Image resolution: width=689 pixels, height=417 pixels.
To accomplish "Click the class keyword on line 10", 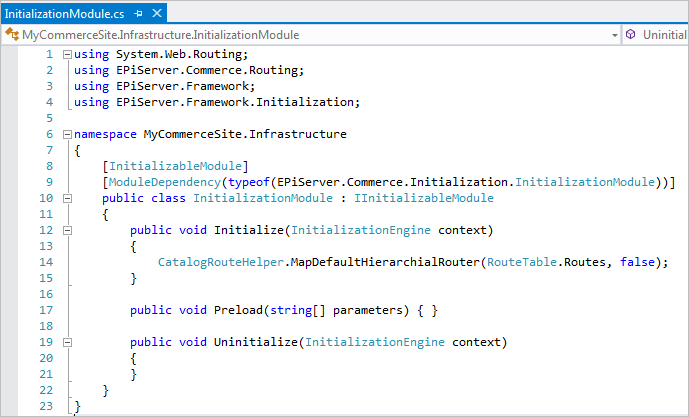I will [168, 198].
